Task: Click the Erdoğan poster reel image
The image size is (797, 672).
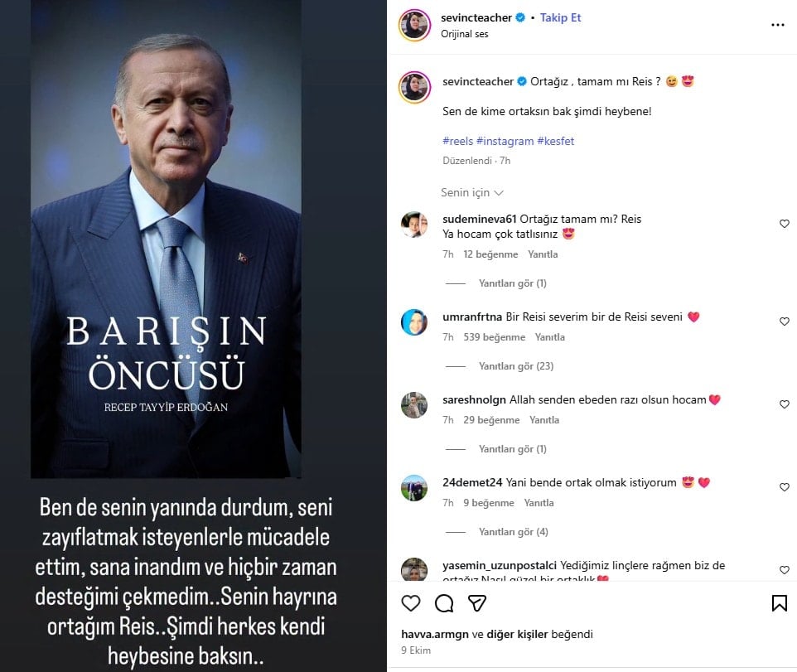Action: (x=167, y=239)
